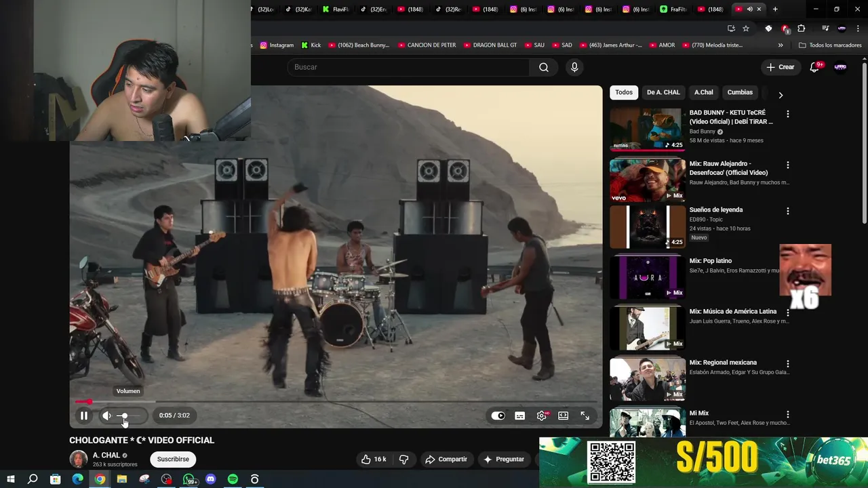Open the DRAGON BALL GT bookmark
This screenshot has width=868, height=488.
tap(490, 45)
